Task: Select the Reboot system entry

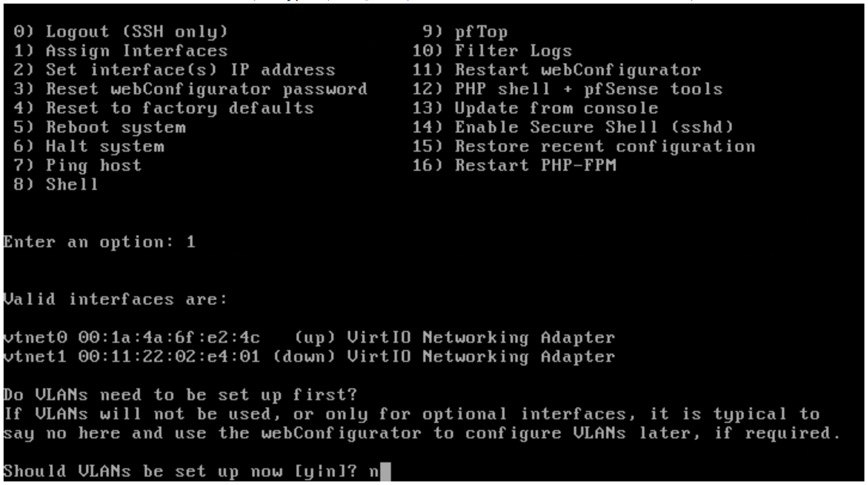Action: click(99, 127)
